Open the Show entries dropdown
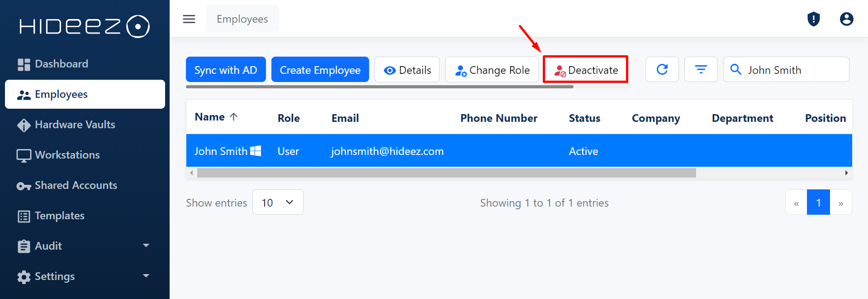Viewport: 868px width, 299px height. (278, 203)
